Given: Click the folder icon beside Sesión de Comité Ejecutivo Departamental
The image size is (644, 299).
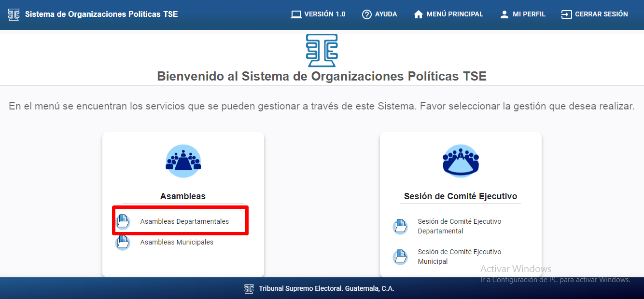Looking at the screenshot, I should [x=400, y=226].
